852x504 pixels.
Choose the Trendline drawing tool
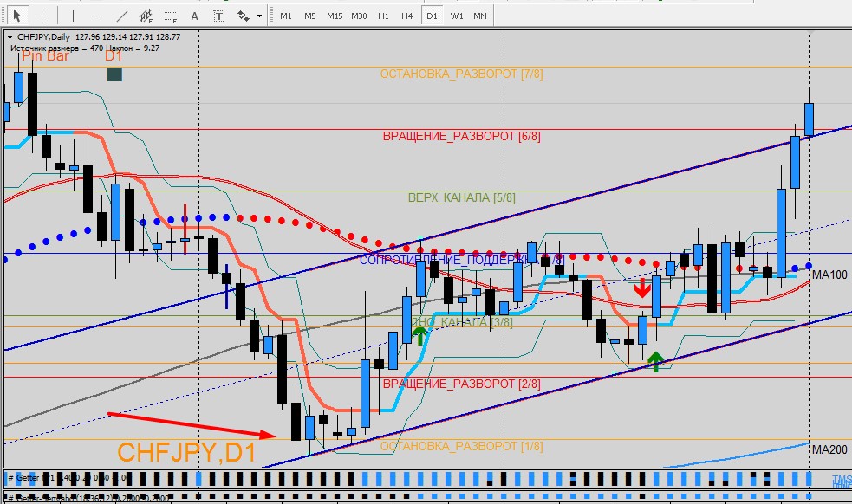122,16
